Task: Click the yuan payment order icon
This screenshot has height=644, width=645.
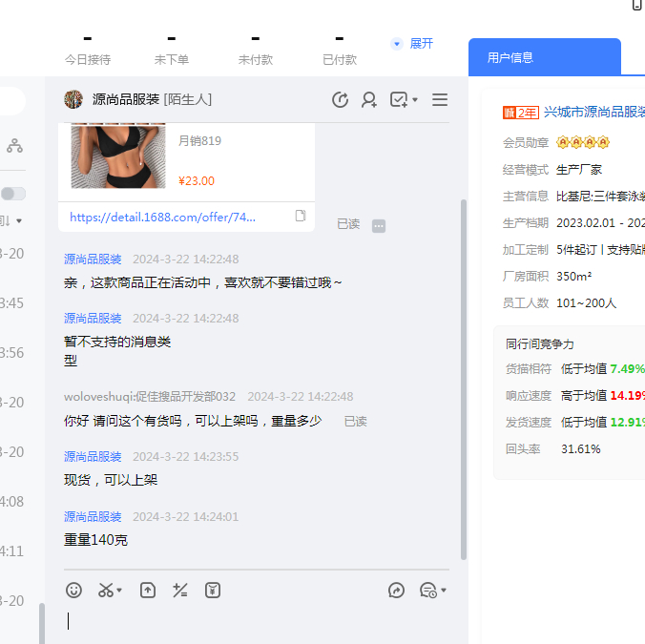Action: (213, 591)
